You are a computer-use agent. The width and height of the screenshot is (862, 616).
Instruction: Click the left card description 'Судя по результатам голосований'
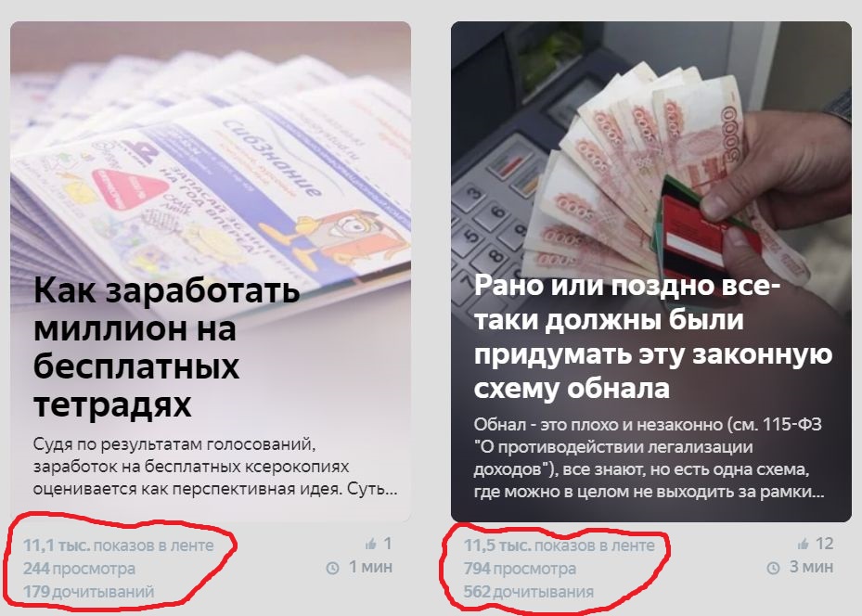tap(215, 466)
